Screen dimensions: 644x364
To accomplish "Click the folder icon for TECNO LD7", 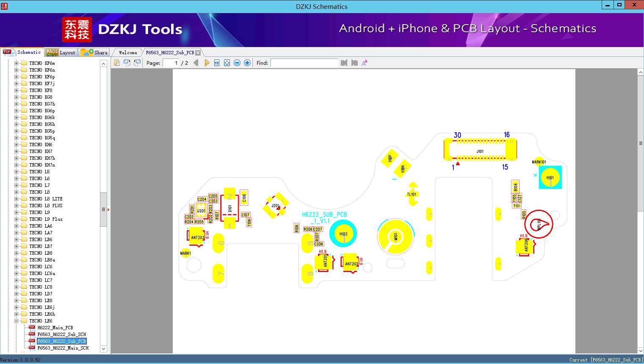I will pos(24,294).
